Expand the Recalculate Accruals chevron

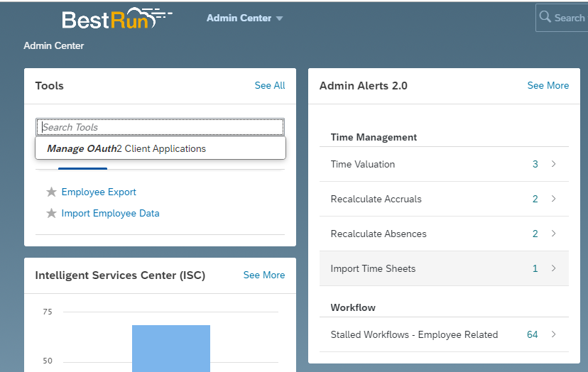point(554,199)
